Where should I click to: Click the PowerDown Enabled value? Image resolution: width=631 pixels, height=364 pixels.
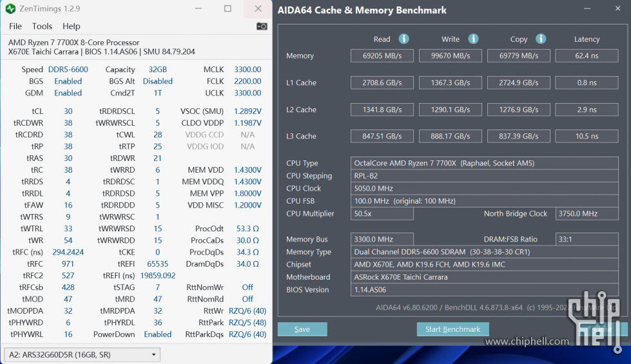157,334
